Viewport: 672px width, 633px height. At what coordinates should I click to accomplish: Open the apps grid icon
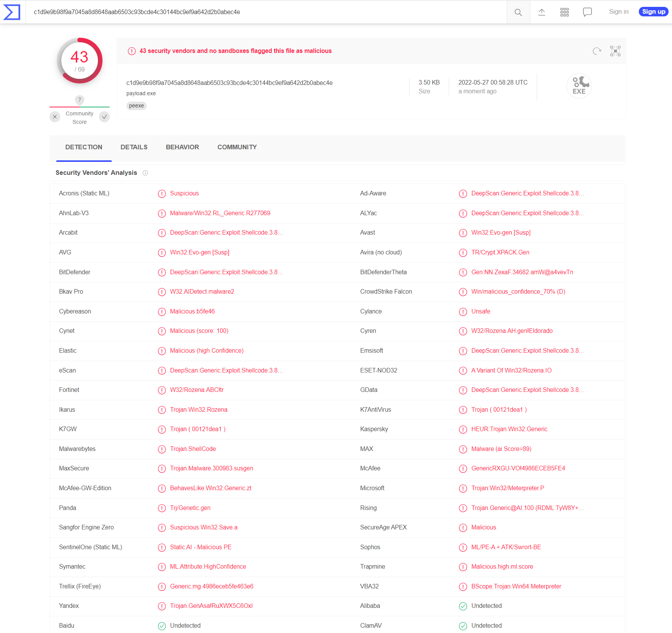[565, 12]
